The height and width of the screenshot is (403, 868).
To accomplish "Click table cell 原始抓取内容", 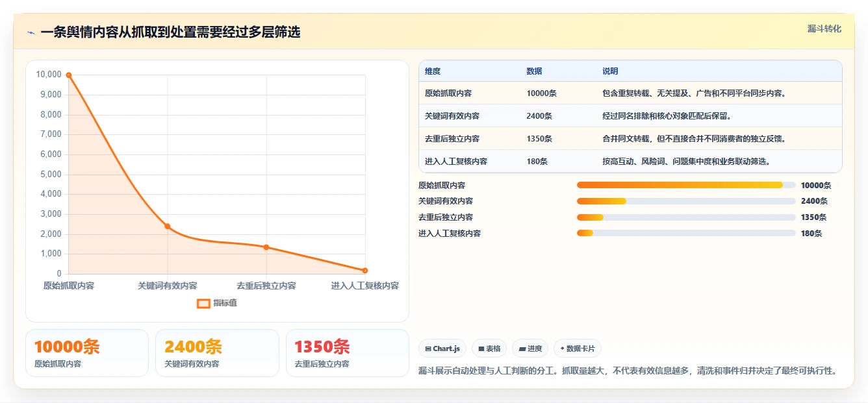I will click(x=448, y=93).
